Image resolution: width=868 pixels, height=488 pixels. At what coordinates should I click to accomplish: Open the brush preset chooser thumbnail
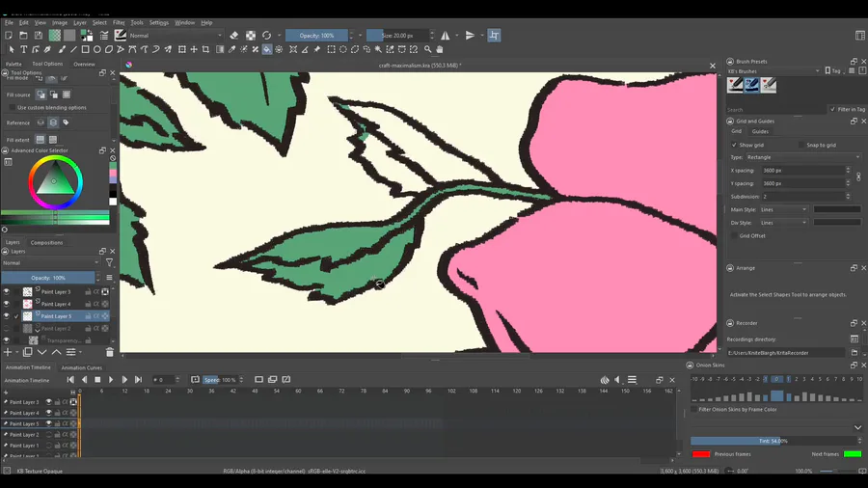tap(121, 36)
